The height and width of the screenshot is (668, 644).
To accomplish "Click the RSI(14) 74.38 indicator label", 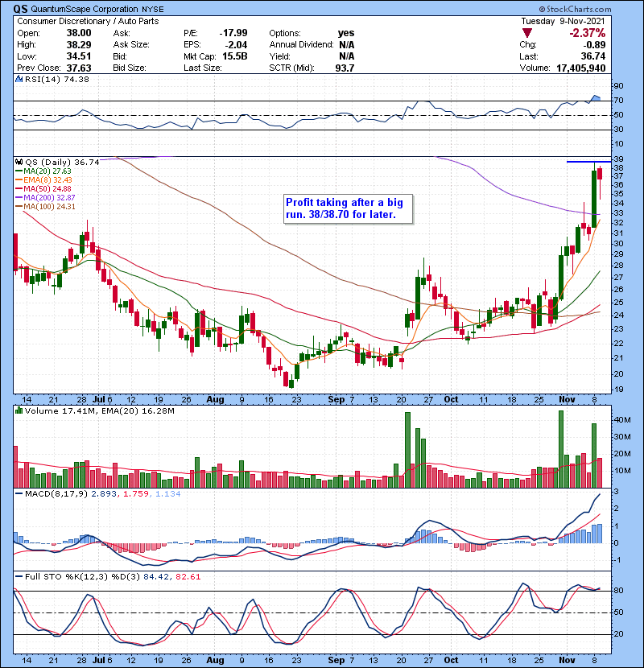I will click(x=47, y=80).
